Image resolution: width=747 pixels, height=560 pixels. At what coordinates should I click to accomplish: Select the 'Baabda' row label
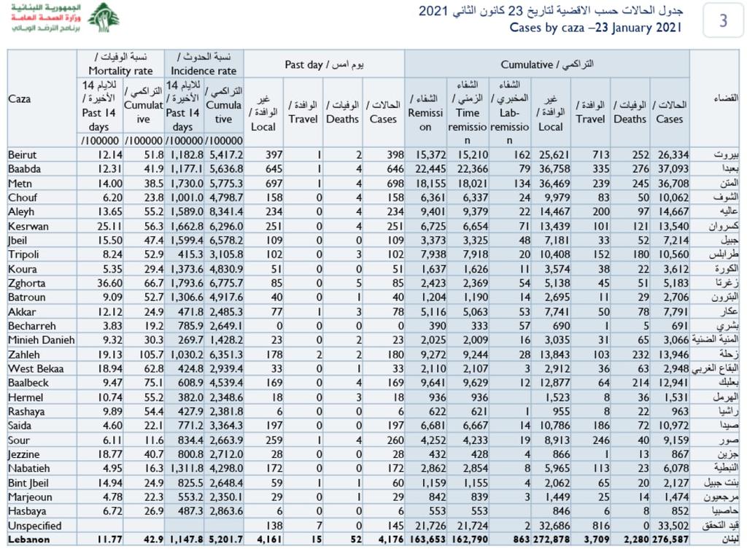coord(24,169)
